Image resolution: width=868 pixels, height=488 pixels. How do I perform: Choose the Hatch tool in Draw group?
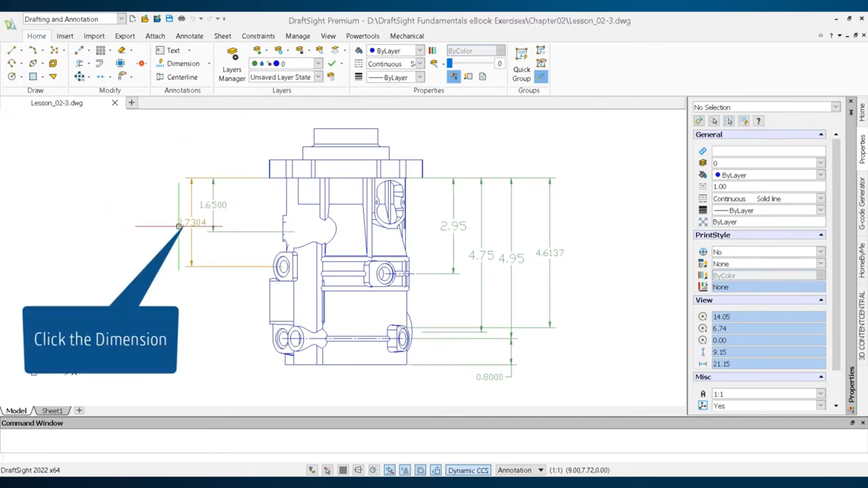(x=33, y=76)
